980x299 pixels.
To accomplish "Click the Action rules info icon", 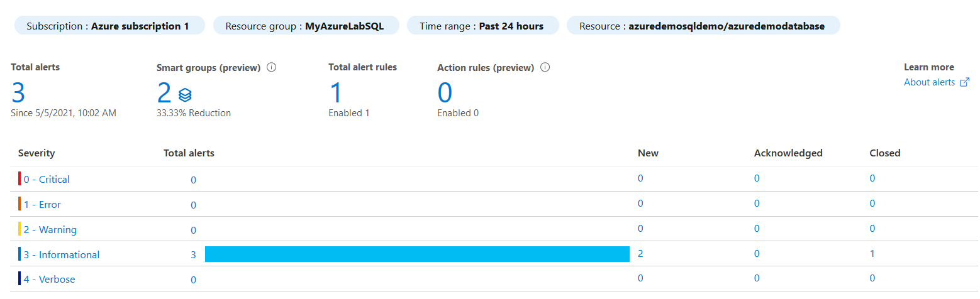I will click(x=545, y=67).
